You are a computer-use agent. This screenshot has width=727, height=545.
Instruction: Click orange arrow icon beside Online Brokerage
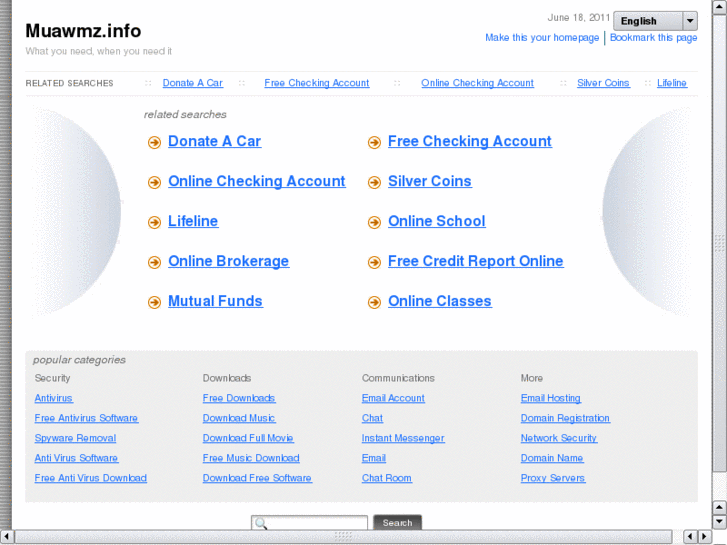[154, 262]
